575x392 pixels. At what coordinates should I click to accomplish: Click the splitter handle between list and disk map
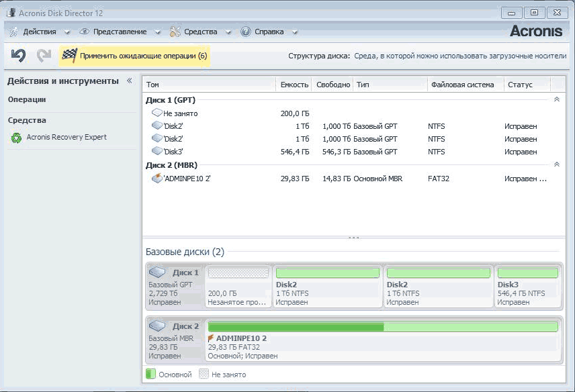353,238
